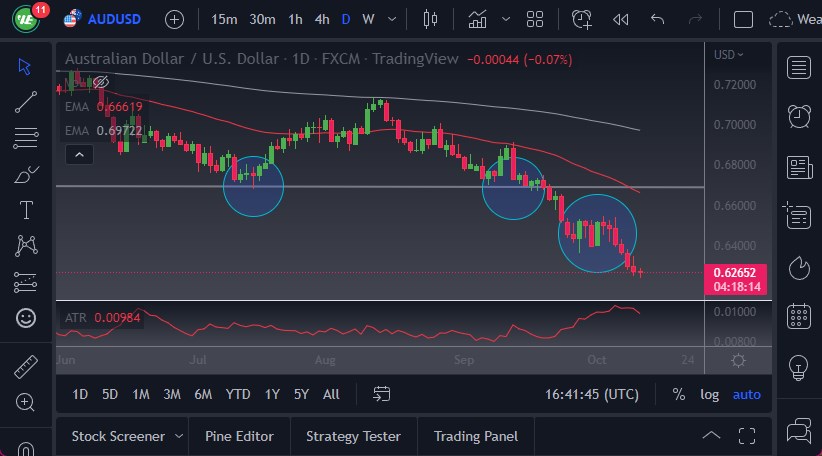Select the arrow cursor tool
This screenshot has width=822, height=456.
[x=25, y=67]
